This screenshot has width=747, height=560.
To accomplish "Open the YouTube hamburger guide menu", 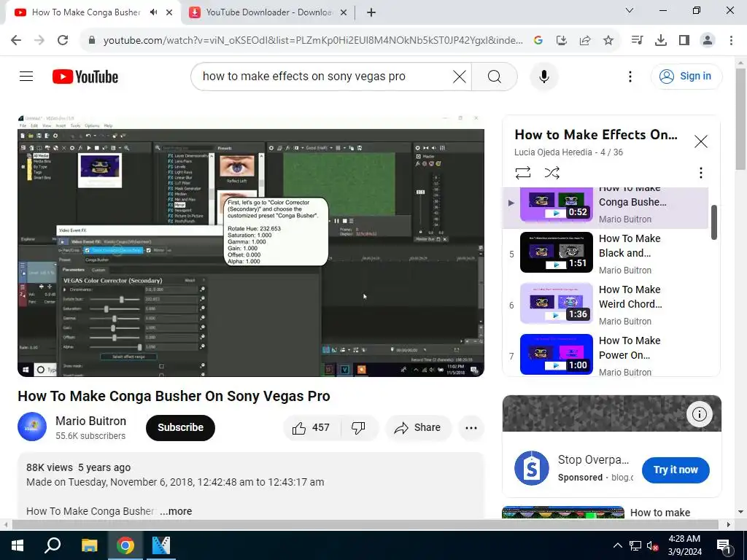I will pos(26,76).
